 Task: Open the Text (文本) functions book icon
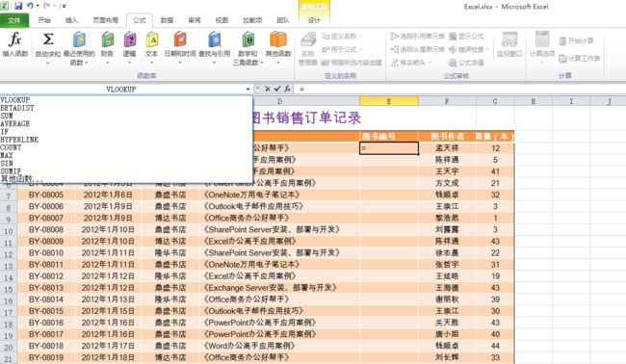tap(152, 39)
